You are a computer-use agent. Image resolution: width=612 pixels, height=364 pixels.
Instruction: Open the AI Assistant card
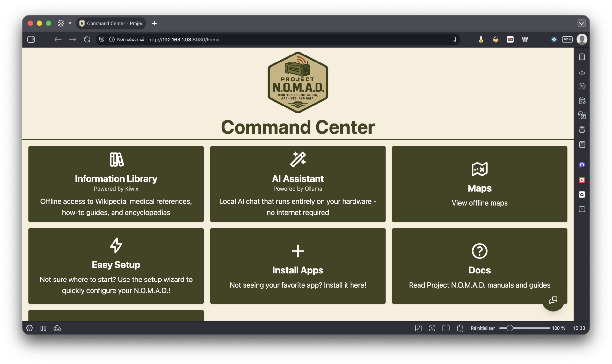point(298,184)
